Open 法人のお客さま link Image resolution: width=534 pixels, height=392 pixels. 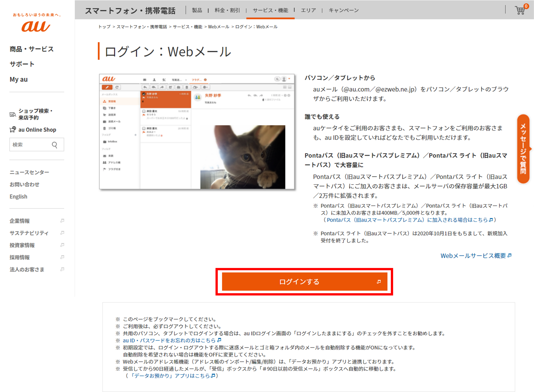pos(27,269)
